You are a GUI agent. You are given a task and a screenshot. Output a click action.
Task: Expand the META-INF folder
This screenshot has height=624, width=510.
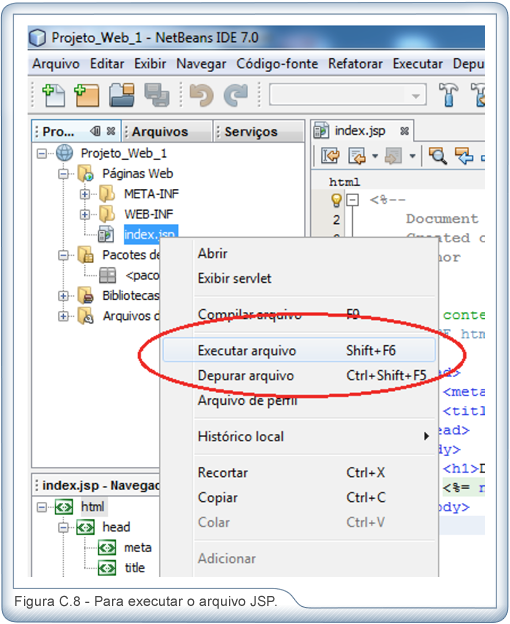click(x=84, y=194)
